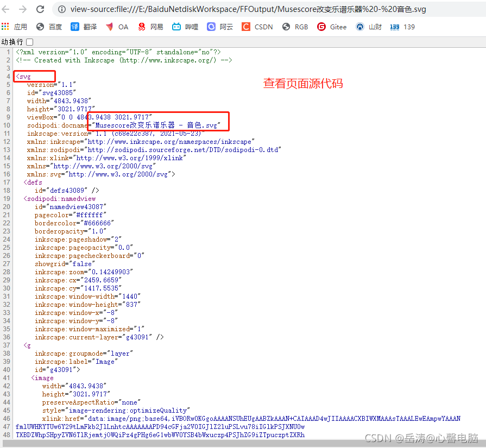
Task: Click the XML declaration on line 1
Action: pyautogui.click(x=118, y=52)
